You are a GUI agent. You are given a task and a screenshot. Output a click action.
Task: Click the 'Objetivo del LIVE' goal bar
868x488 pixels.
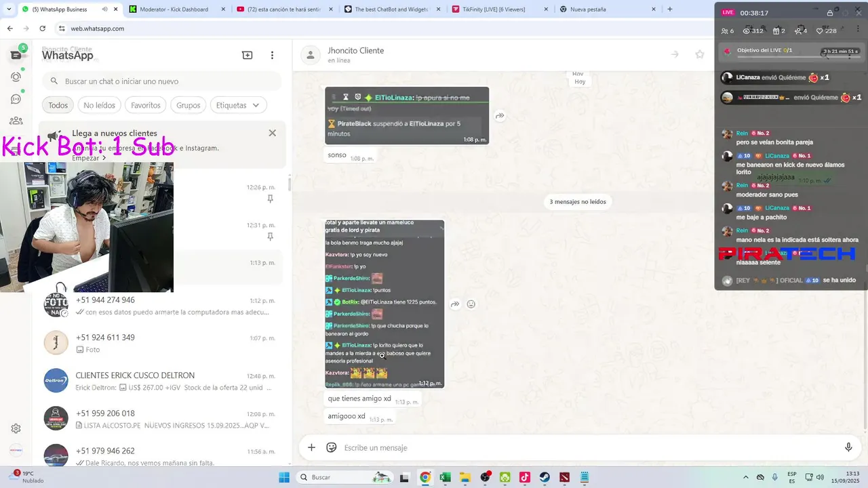click(791, 52)
